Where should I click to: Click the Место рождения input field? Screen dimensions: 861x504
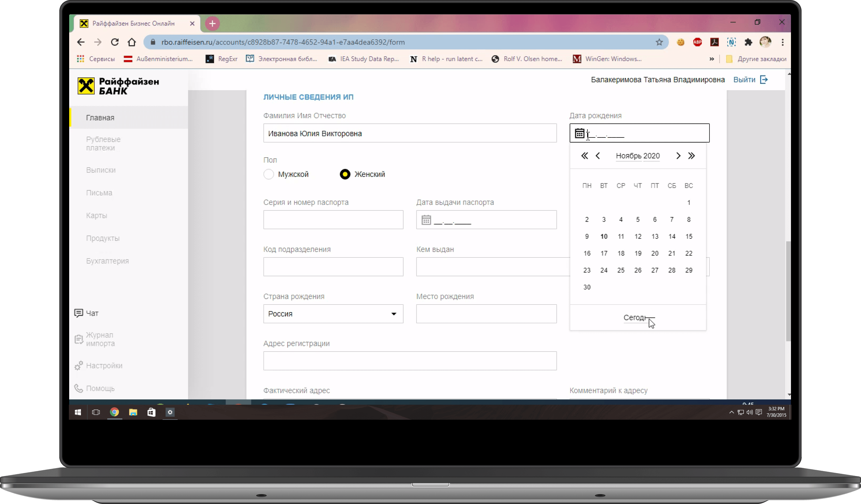(486, 314)
